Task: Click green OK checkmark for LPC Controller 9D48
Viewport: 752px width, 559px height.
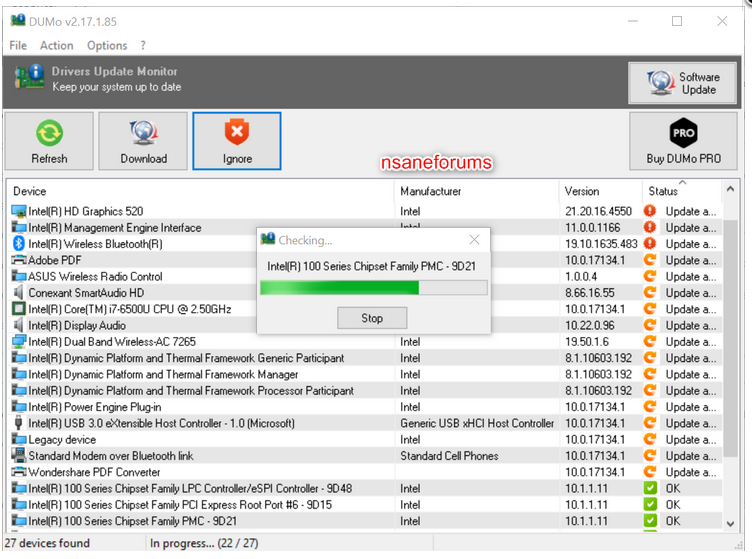Action: click(650, 488)
